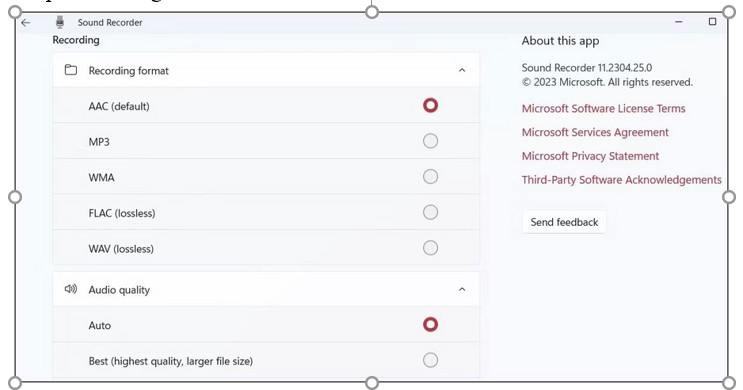Collapse the Recording format section chevron

462,70
